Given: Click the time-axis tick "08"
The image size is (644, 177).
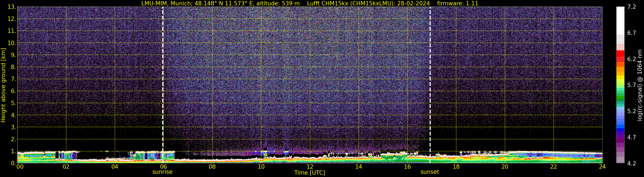Looking at the screenshot, I should tap(212, 167).
